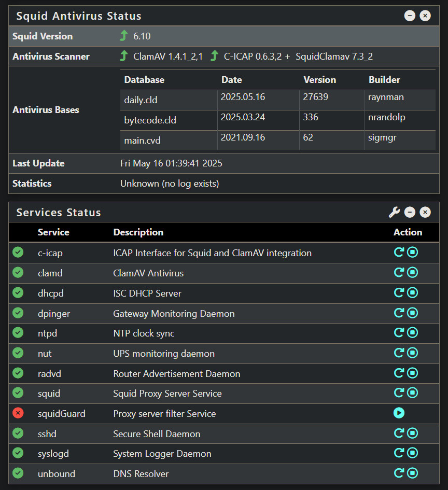This screenshot has width=448, height=490.
Task: Restart the ntpd service
Action: coord(399,332)
